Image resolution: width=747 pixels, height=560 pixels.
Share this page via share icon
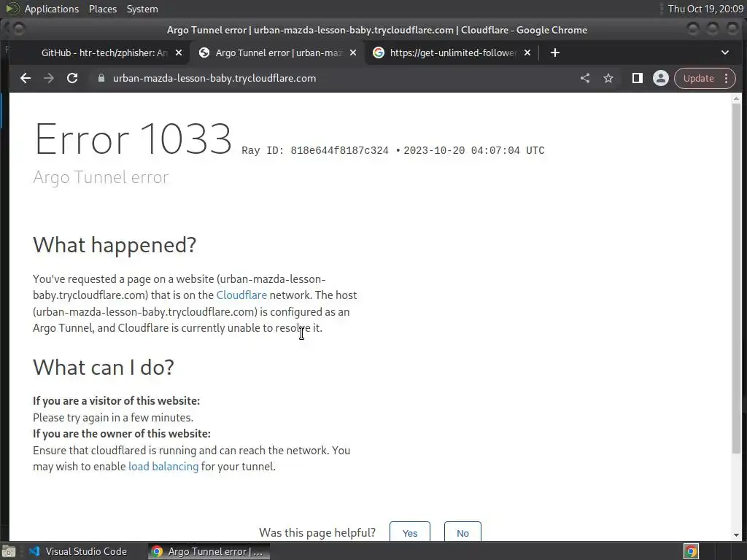[585, 78]
